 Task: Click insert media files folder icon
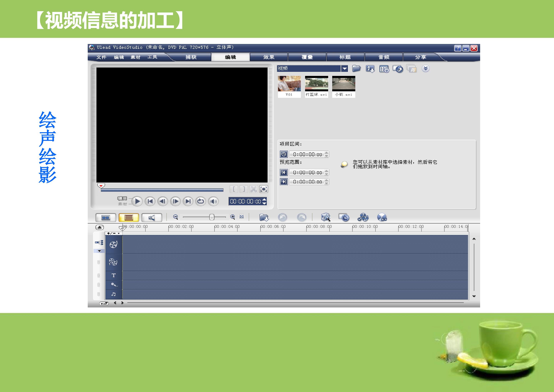[x=264, y=217]
